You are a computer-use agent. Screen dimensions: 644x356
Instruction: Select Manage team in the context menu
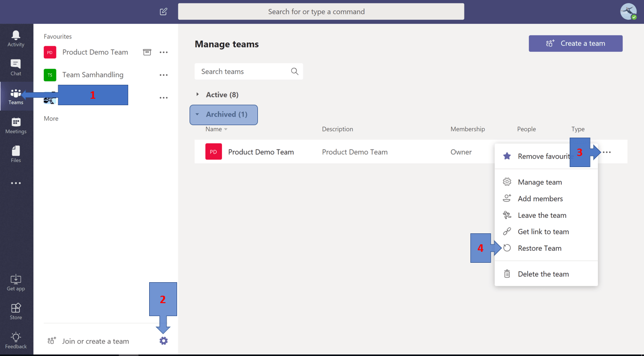(x=539, y=182)
